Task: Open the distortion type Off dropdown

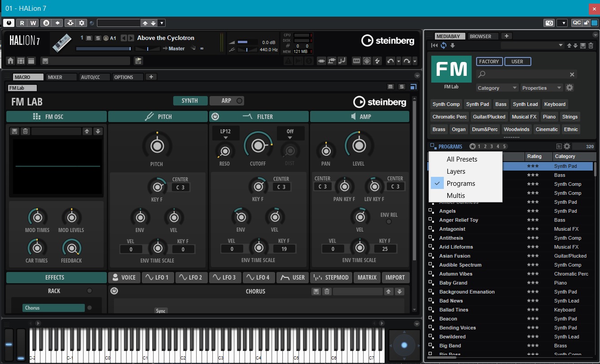Action: [290, 134]
